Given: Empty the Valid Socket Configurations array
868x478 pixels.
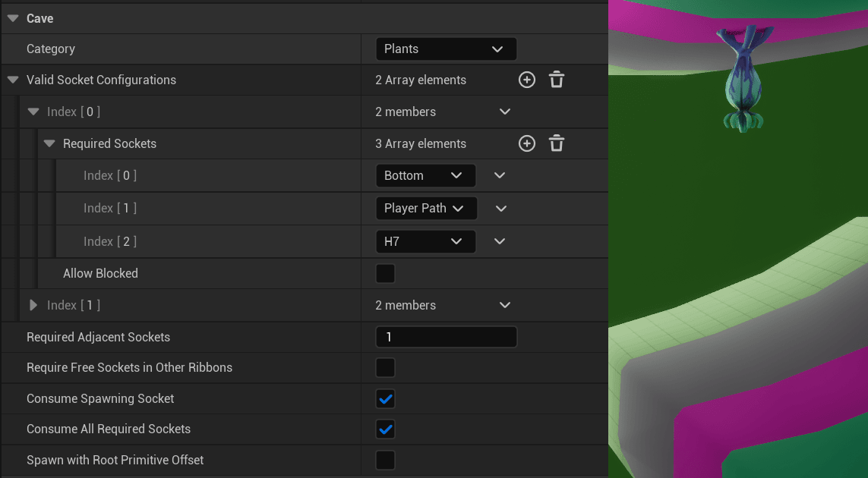Looking at the screenshot, I should (x=557, y=80).
